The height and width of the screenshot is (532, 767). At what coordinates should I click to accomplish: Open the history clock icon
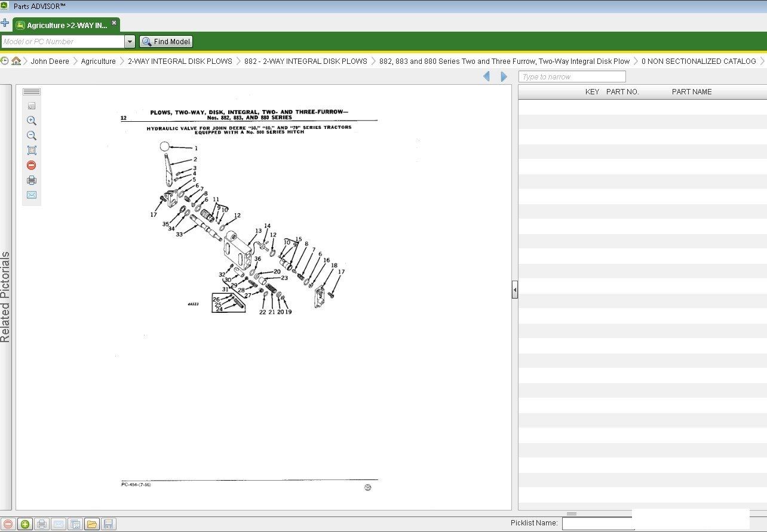[x=5, y=61]
